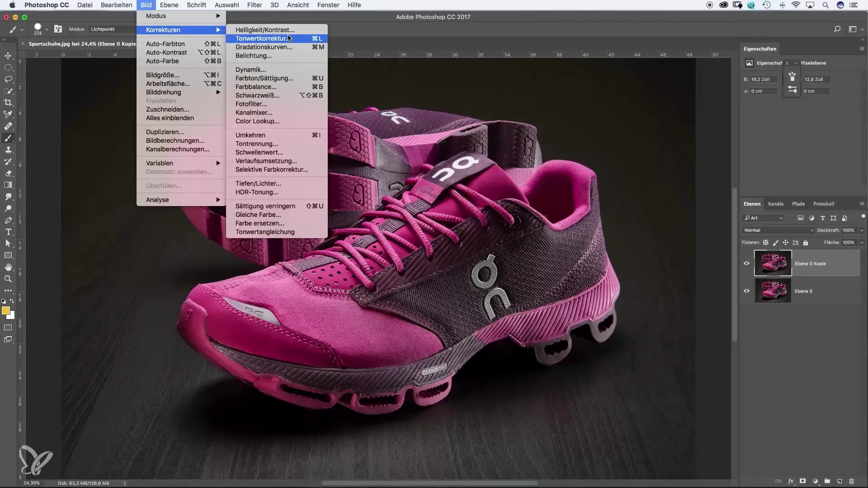Lock image pixels of layer
868x488 pixels.
[x=775, y=243]
